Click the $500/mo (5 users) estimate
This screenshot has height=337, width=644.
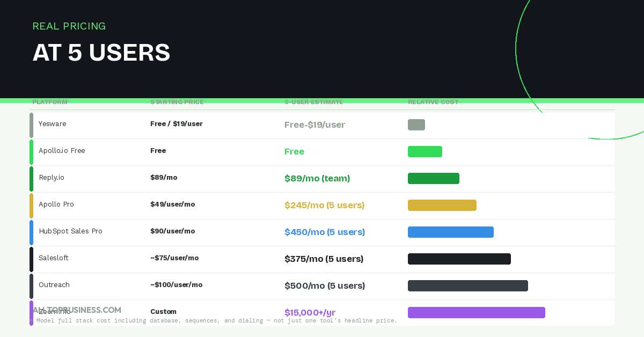325,286
